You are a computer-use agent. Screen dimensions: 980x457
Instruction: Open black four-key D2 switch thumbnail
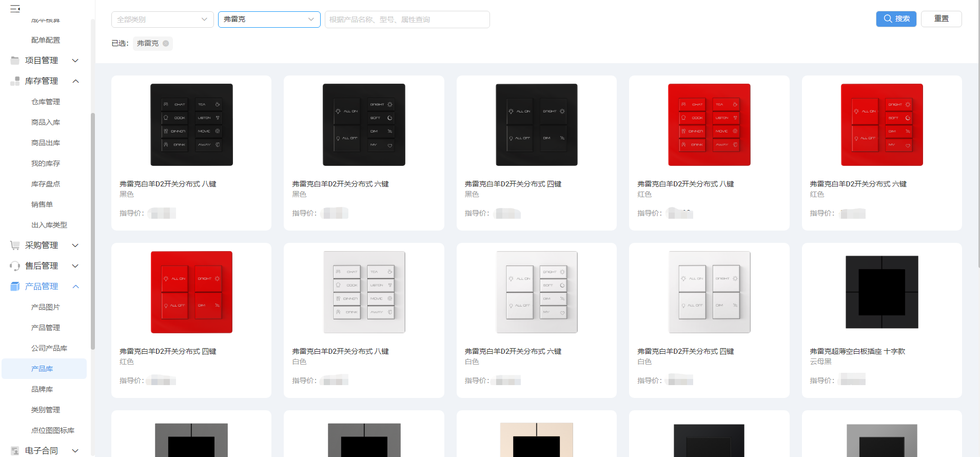(x=537, y=125)
